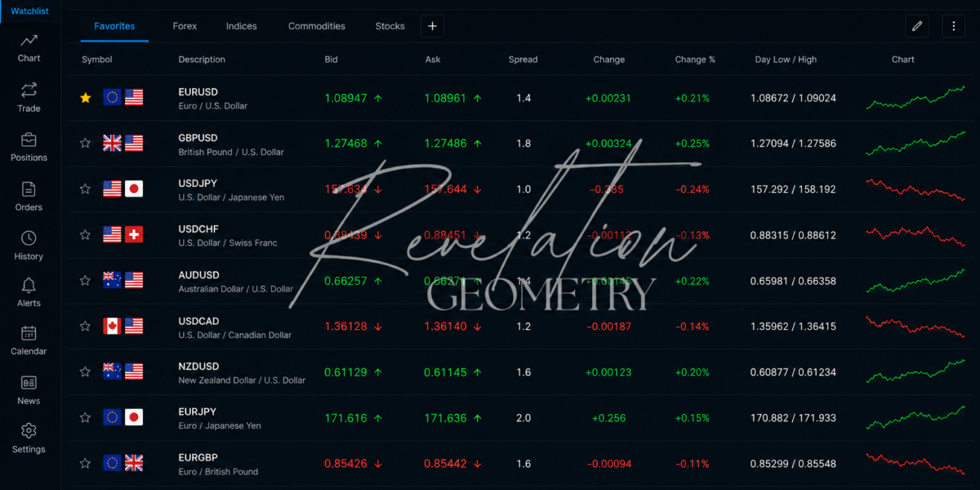Open the News icon in sidebar
The height and width of the screenshot is (490, 980).
tap(29, 382)
